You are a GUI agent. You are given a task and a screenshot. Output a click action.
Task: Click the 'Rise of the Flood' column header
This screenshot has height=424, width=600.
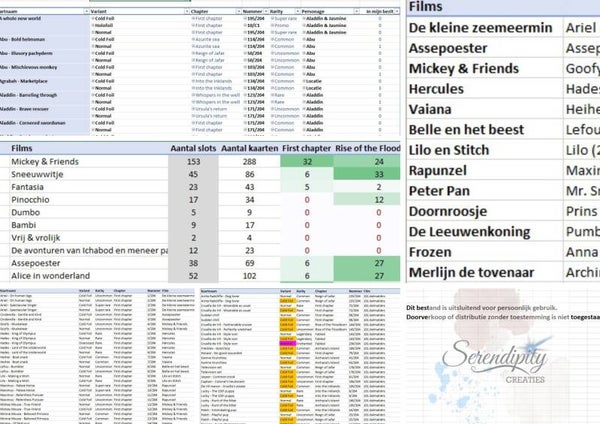tap(368, 148)
